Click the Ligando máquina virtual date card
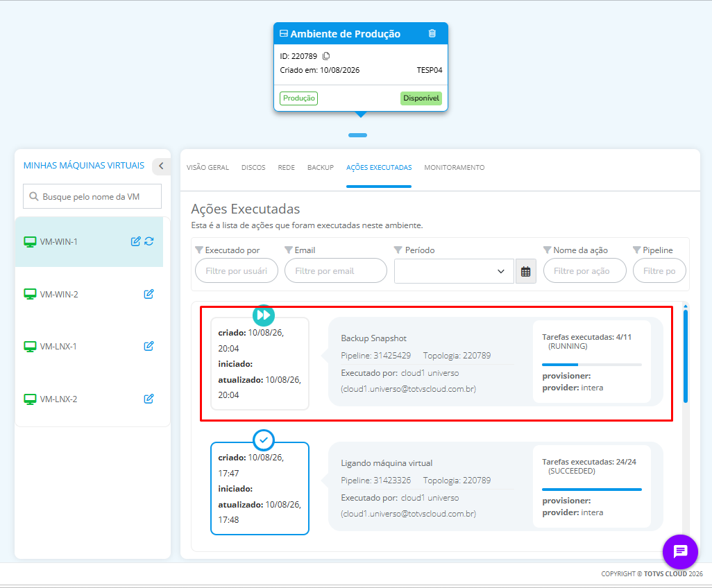 tap(260, 489)
